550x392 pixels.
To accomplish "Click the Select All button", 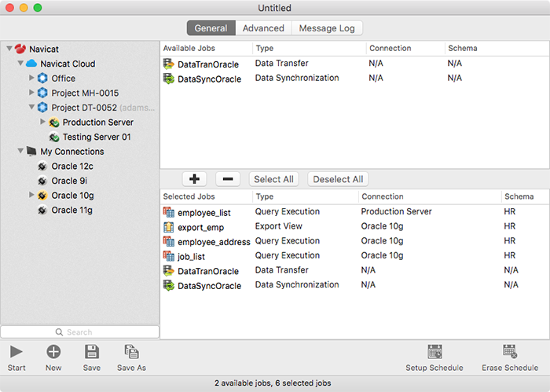I will [x=273, y=179].
